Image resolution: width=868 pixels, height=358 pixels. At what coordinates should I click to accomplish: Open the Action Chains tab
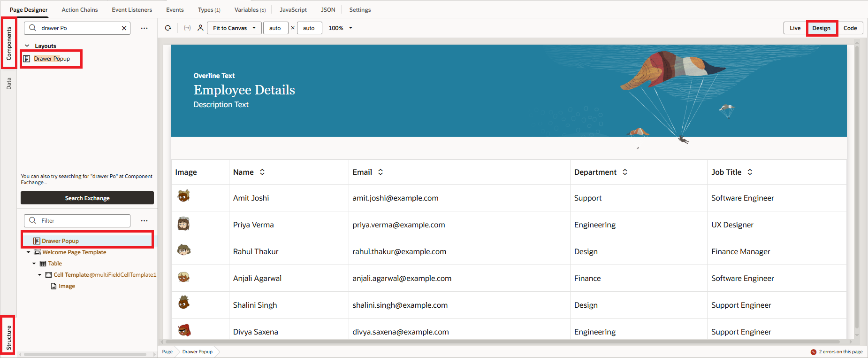coord(80,10)
